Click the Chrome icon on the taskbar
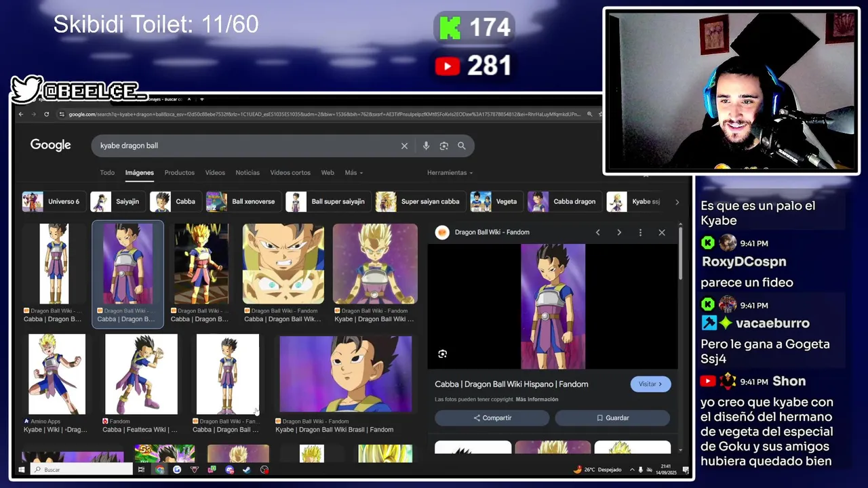The height and width of the screenshot is (488, 868). pos(159,469)
